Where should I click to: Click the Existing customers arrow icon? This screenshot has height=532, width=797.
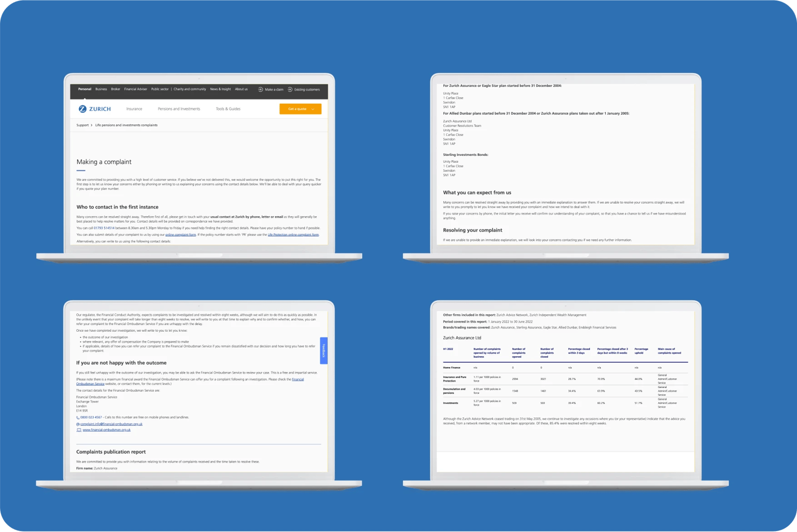click(290, 89)
